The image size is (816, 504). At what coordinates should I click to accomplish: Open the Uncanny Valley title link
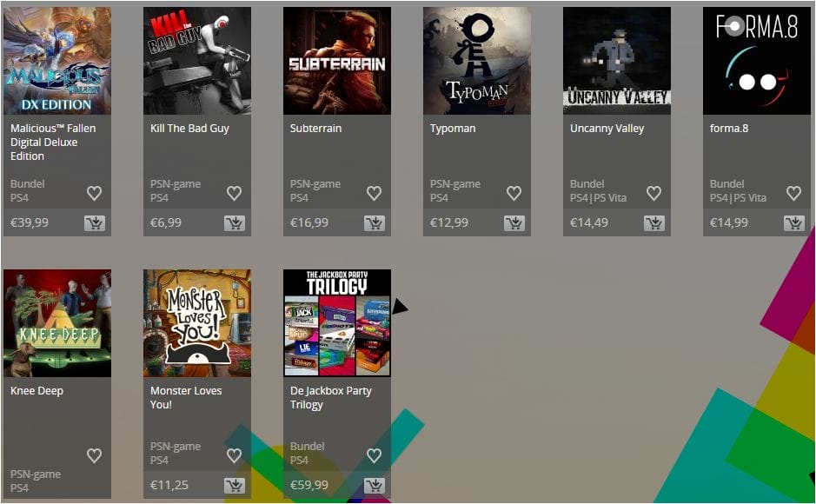click(607, 129)
